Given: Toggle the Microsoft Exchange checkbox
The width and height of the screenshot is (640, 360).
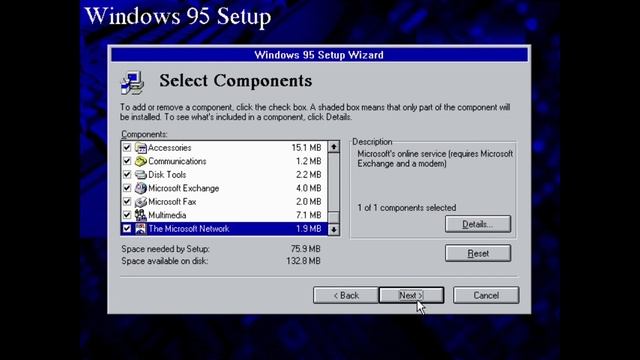Looking at the screenshot, I should pos(127,188).
